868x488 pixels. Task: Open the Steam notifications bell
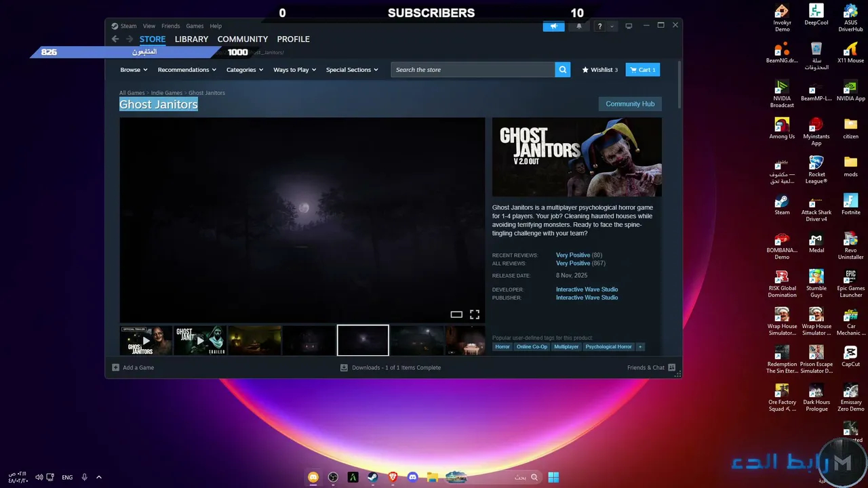coord(578,26)
